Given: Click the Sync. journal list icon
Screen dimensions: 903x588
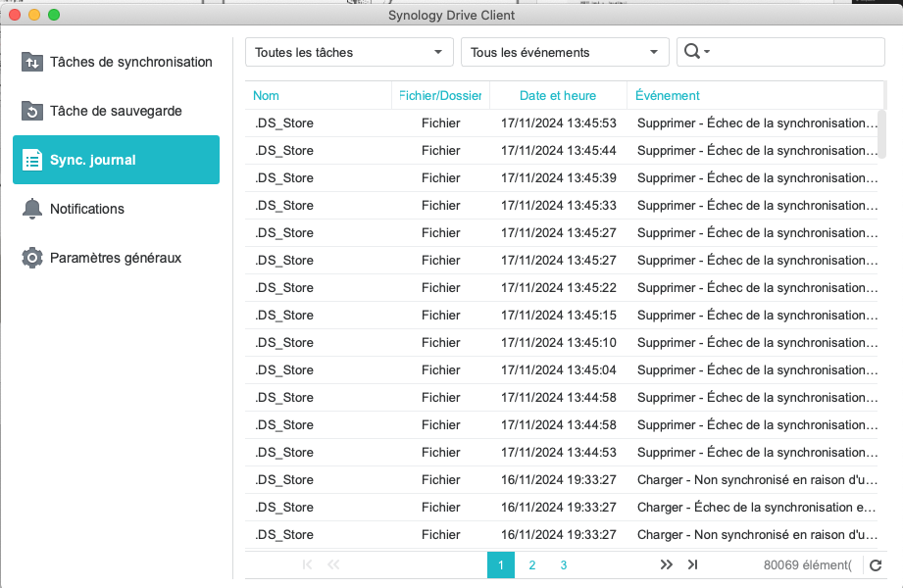Looking at the screenshot, I should [x=32, y=160].
